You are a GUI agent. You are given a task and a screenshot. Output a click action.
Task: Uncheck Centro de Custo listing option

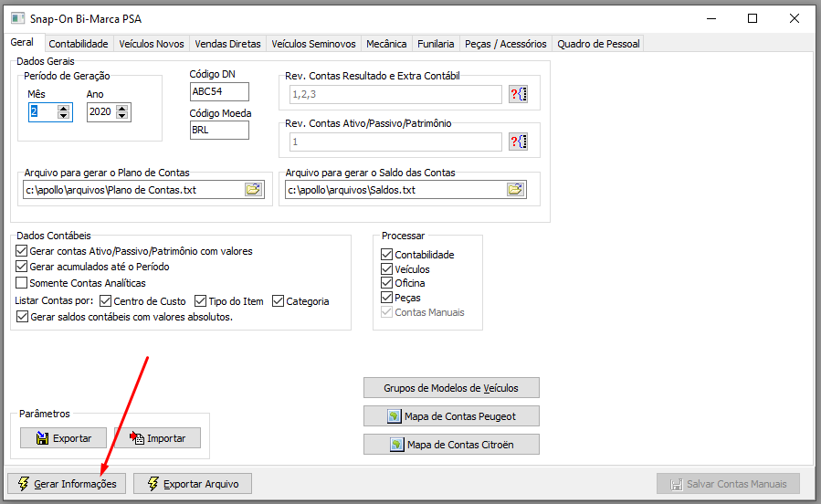(x=105, y=301)
